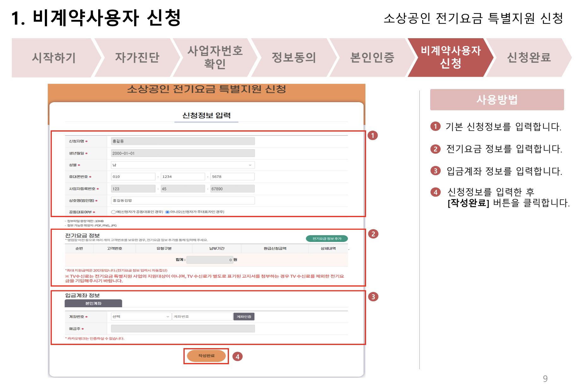This screenshot has width=578, height=392.
Task: Click the green 전기요금 정보 추가 button
Action: [x=326, y=238]
